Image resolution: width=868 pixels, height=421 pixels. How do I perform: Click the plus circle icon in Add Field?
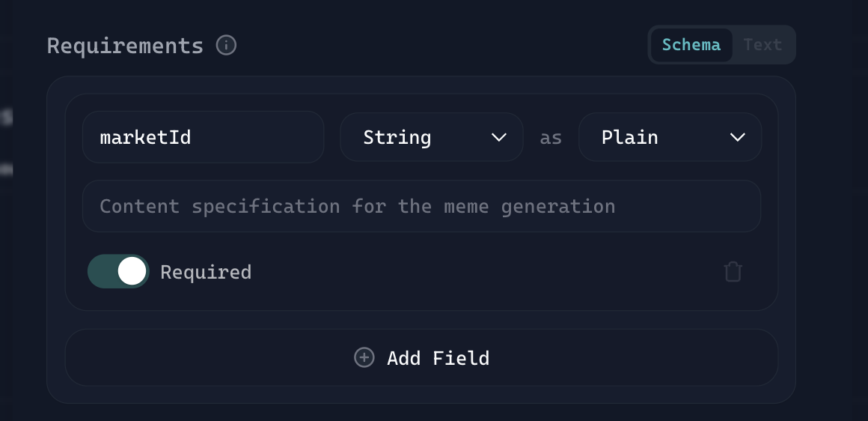click(x=364, y=357)
